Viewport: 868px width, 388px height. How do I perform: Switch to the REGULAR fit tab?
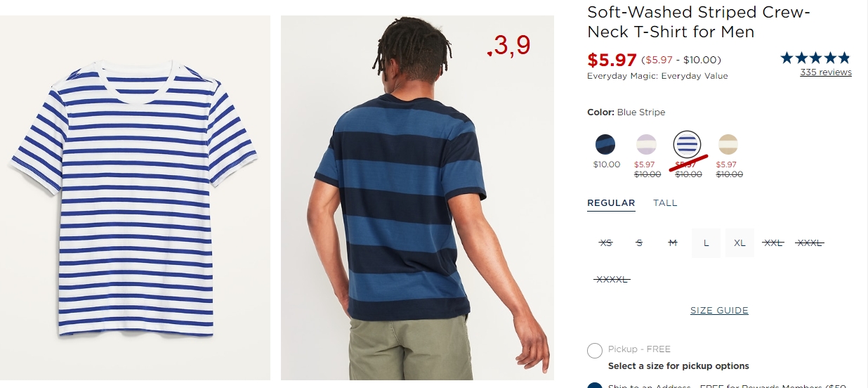click(x=611, y=203)
